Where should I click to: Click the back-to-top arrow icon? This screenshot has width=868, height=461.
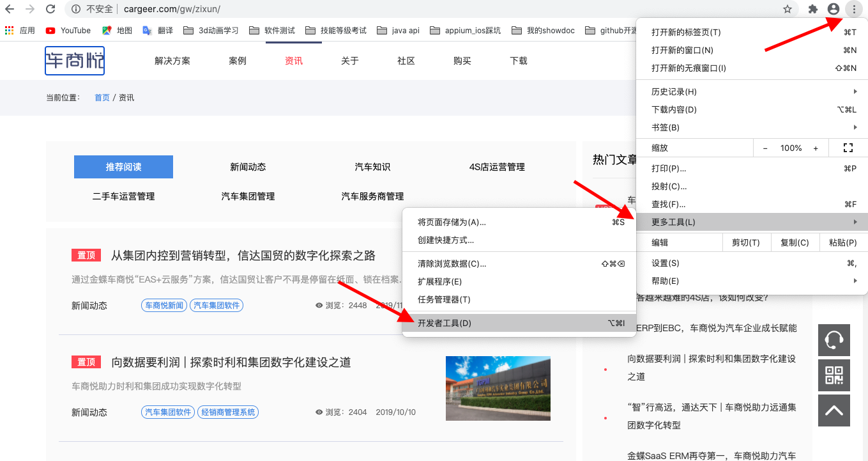pos(834,410)
